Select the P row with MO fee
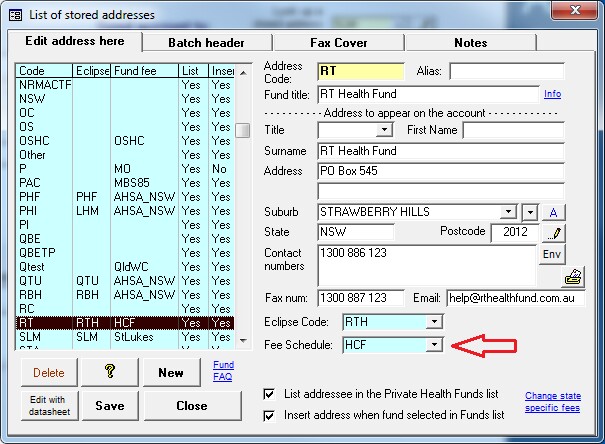605x444 pixels. pos(125,169)
